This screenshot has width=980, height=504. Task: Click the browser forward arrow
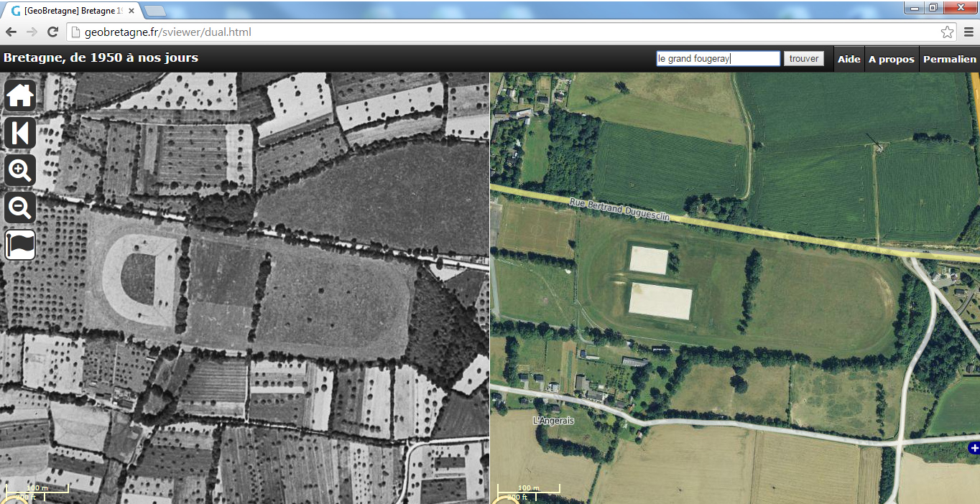pyautogui.click(x=32, y=32)
